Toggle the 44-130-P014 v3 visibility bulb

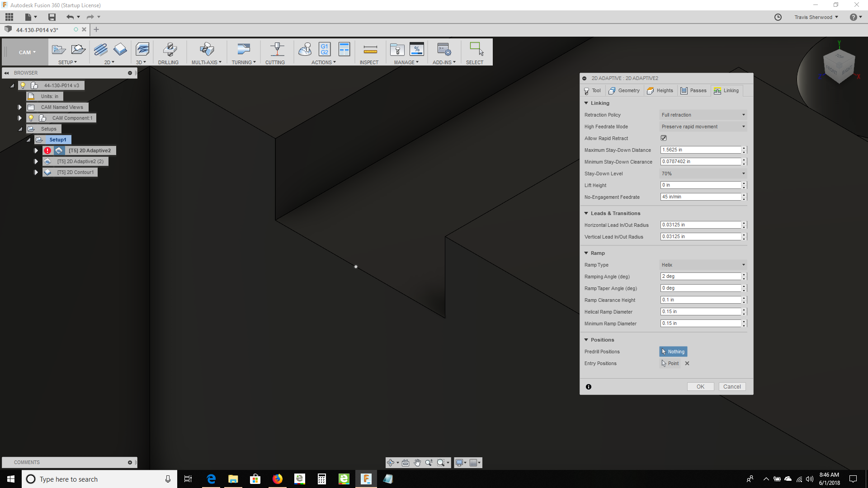coord(23,85)
